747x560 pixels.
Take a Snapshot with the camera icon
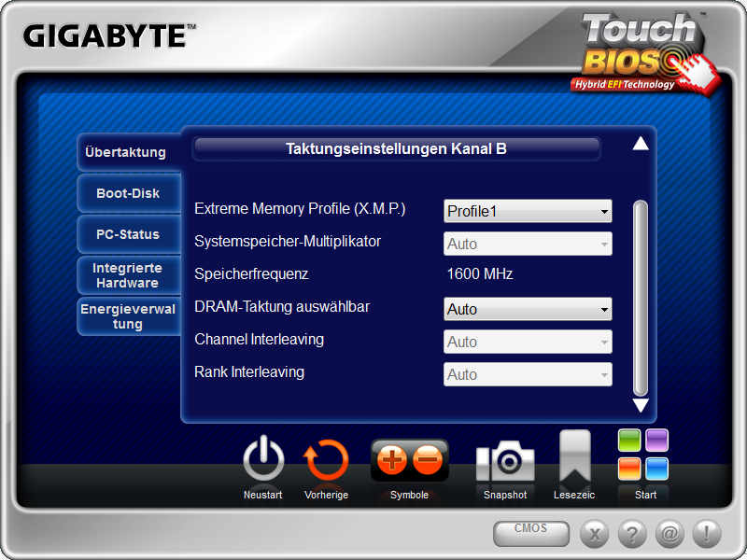505,460
